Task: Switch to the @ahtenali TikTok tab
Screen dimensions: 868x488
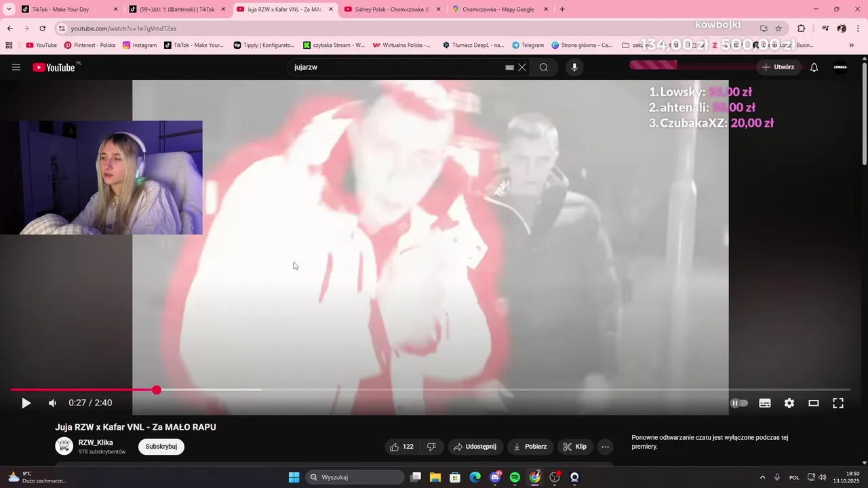Action: coord(177,9)
